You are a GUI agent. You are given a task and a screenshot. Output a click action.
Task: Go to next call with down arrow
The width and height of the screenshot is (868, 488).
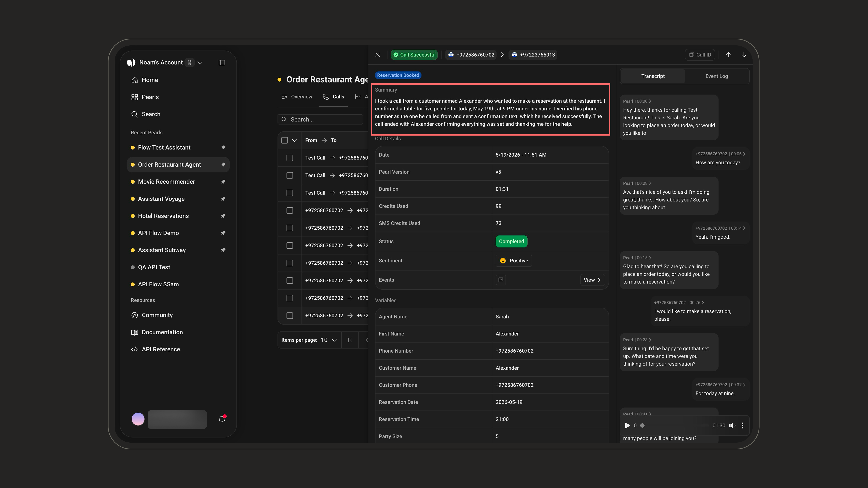coord(744,55)
